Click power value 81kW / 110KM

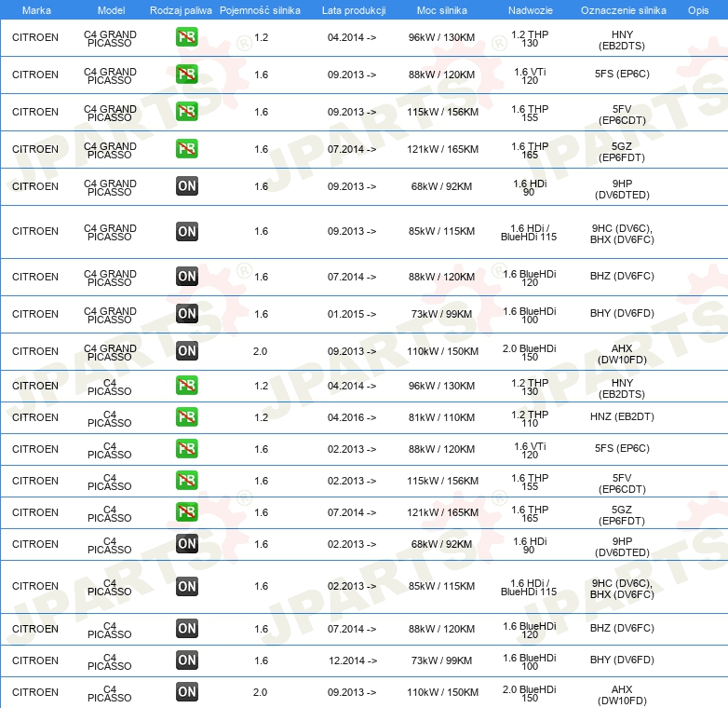(441, 417)
